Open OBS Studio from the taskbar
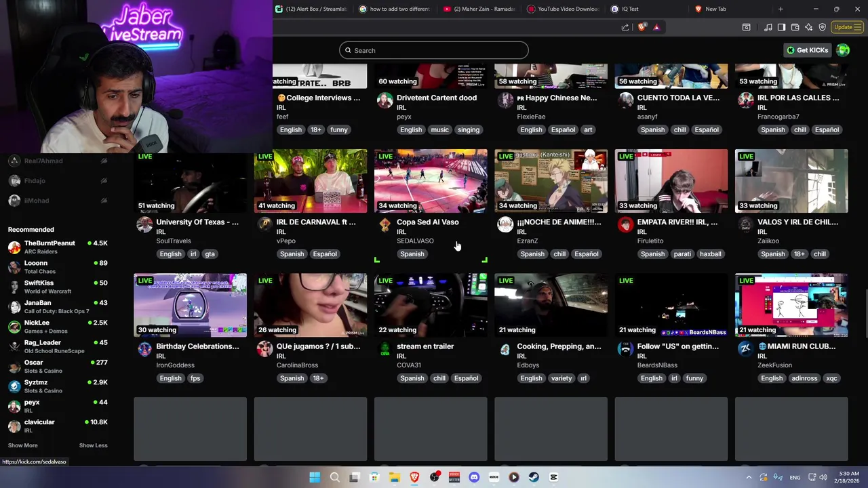 click(434, 477)
